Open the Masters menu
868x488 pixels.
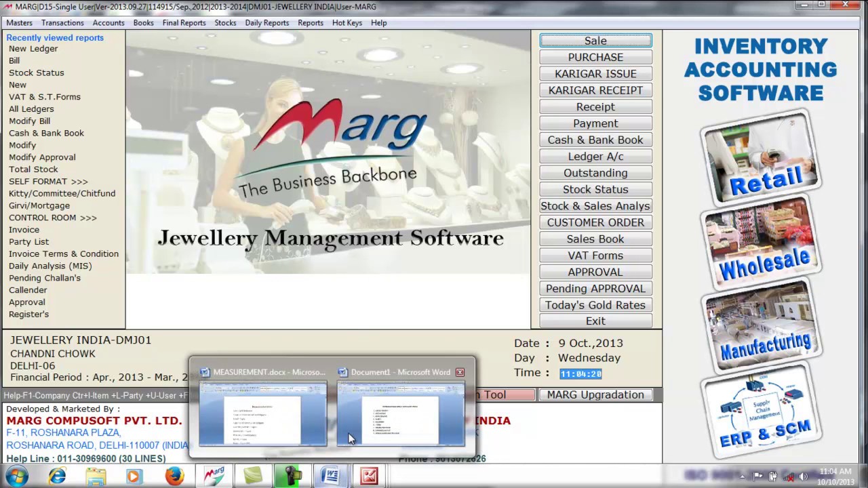tap(19, 23)
